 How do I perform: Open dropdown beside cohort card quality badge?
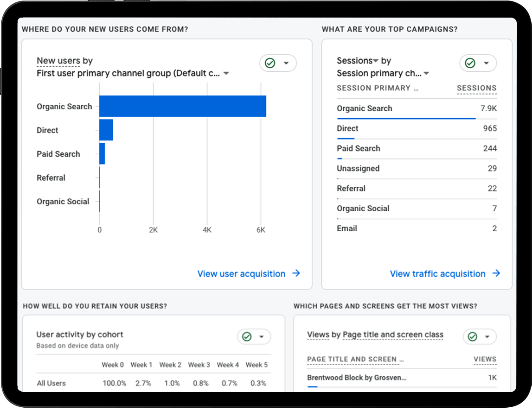(x=262, y=337)
